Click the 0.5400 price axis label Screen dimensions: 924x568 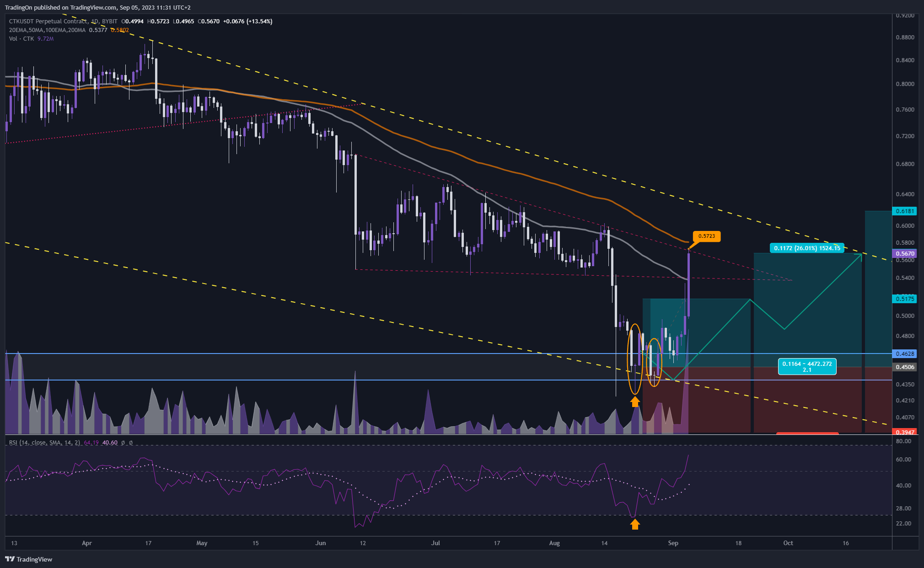[x=905, y=278]
